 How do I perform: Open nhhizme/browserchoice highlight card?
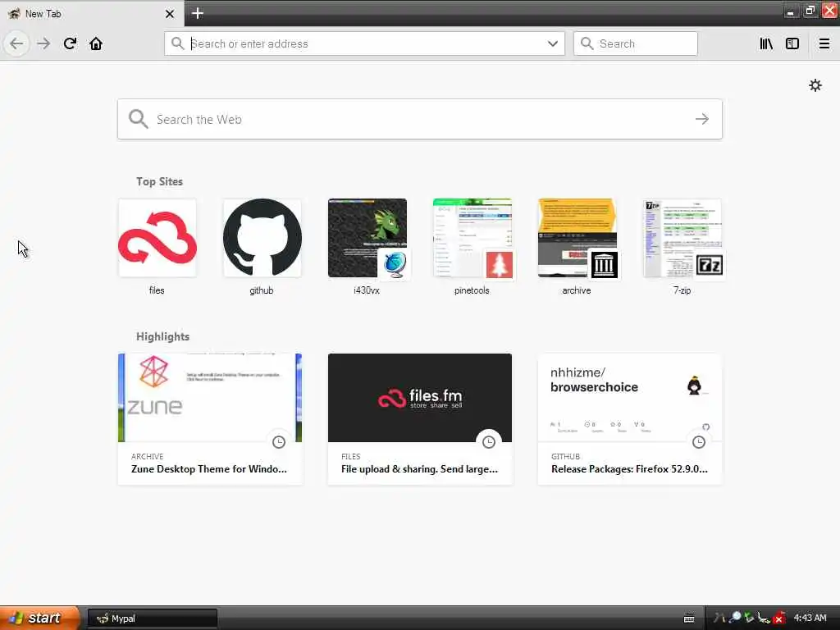(629, 419)
